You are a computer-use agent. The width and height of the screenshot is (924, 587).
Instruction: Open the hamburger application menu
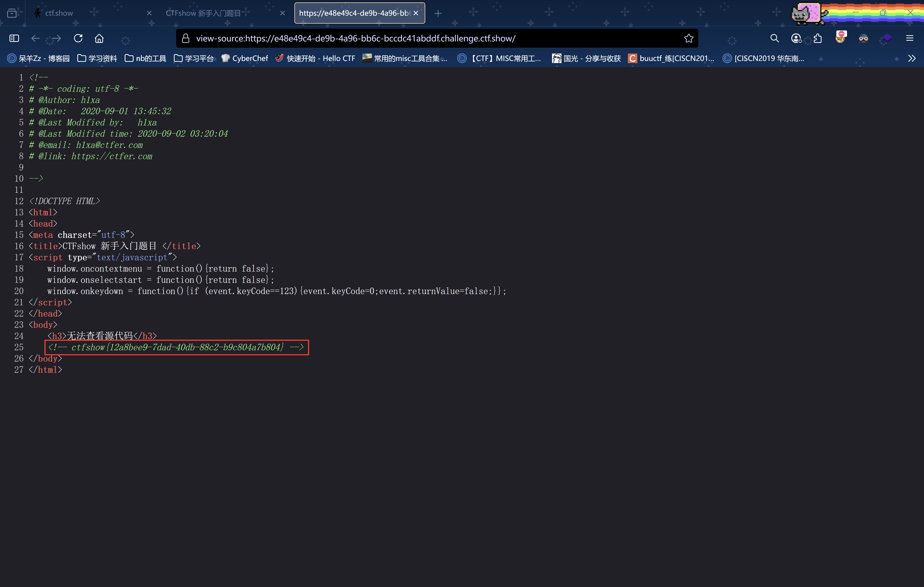point(909,38)
